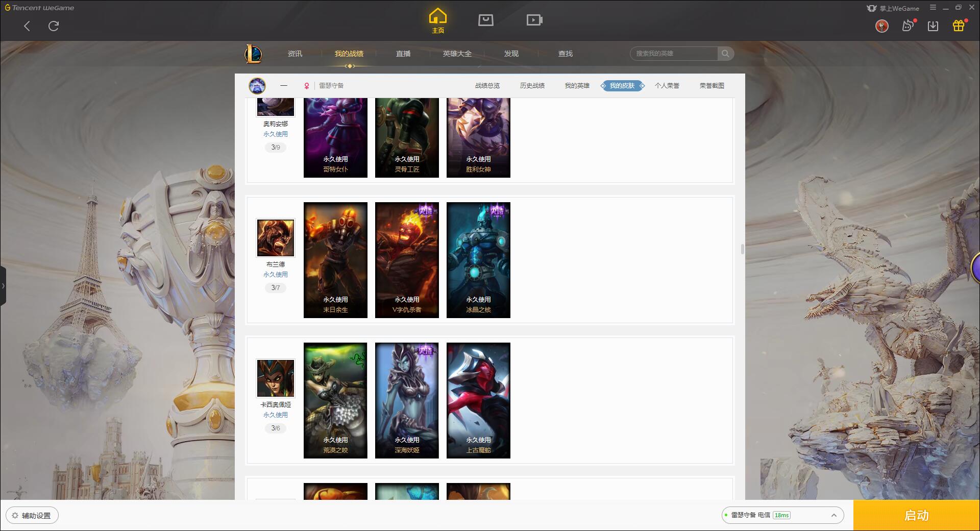Select 我的皮肤 sub-tab
Viewport: 980px width, 531px height.
622,86
